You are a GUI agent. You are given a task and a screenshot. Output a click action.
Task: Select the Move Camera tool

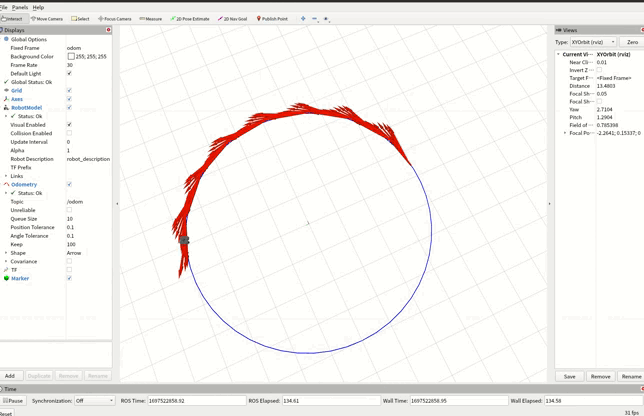point(47,18)
